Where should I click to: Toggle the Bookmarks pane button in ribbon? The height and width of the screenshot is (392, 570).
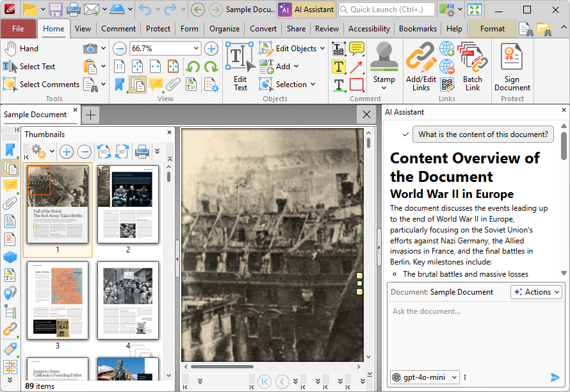[x=120, y=85]
